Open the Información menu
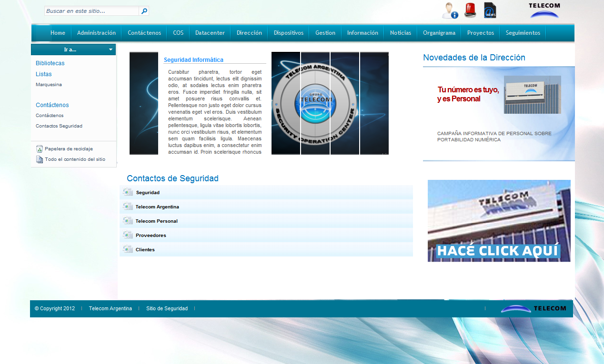The width and height of the screenshot is (604, 364). coord(362,33)
